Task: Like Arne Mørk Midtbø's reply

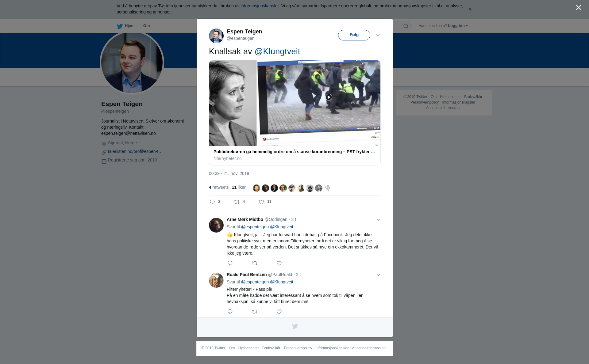Action: click(279, 263)
